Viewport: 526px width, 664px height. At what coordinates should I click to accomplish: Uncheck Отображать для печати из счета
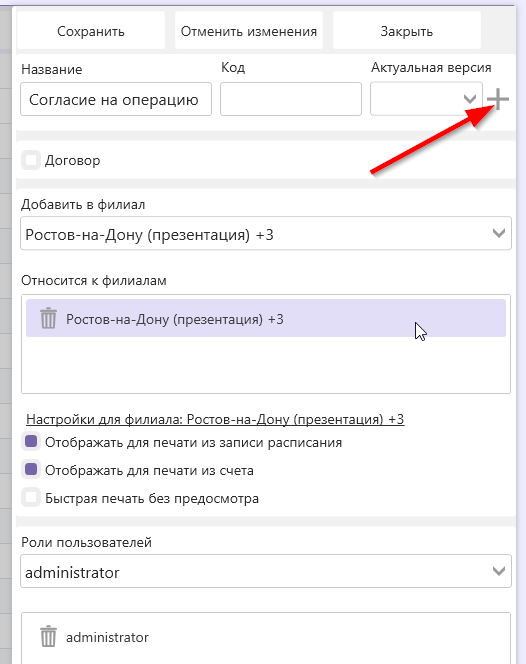click(x=31, y=470)
